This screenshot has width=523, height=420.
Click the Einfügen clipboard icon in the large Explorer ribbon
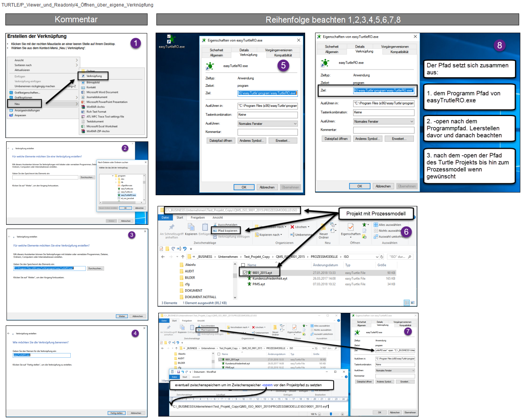click(205, 227)
